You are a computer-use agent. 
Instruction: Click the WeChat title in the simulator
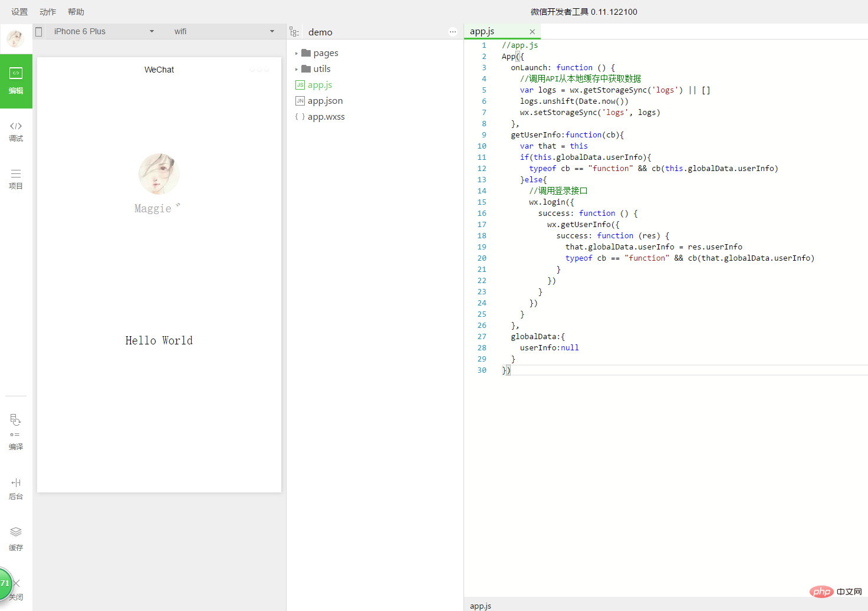pos(159,70)
